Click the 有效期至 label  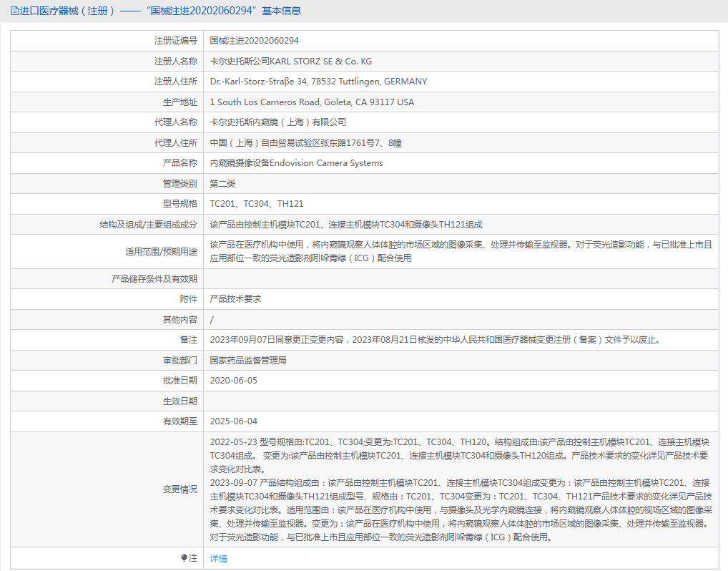click(x=179, y=421)
